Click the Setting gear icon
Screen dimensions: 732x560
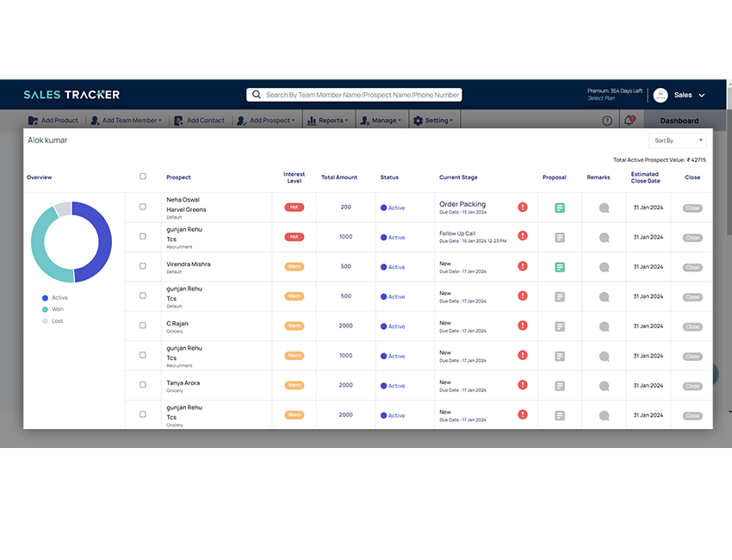pyautogui.click(x=419, y=120)
